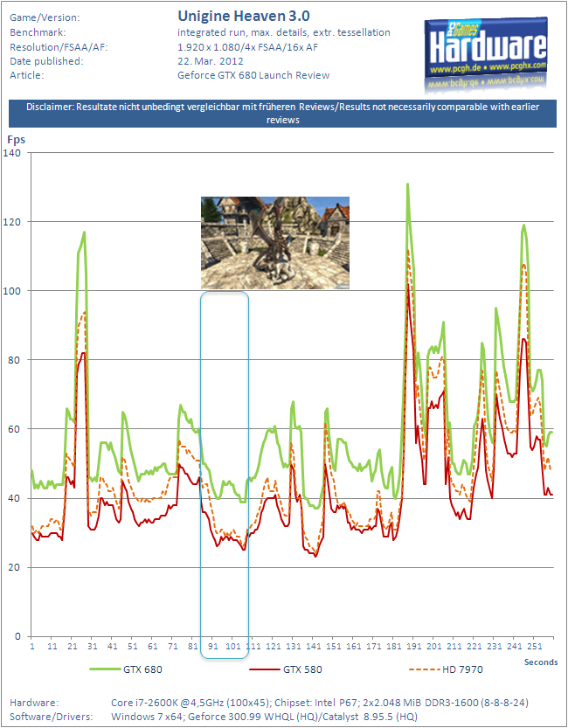
Task: Click 'integrated run, max. details, extr. tessellation'
Action: (x=284, y=32)
